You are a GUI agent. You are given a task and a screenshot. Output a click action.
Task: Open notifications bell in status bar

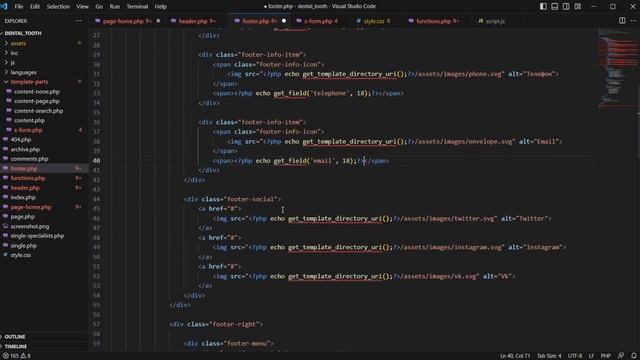634,356
